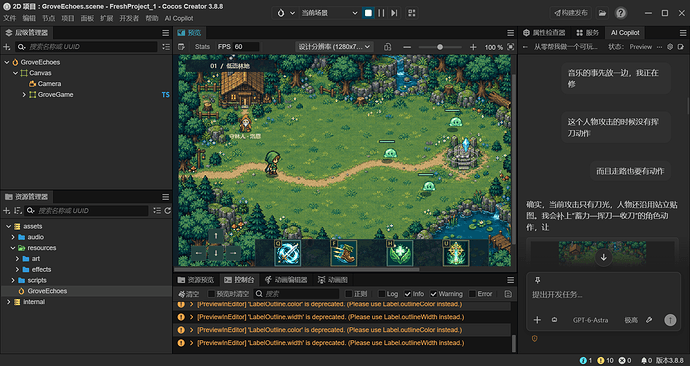The image size is (690, 366).
Task: Click the scroll-down arrow in Copilot chat
Action: pyautogui.click(x=604, y=258)
